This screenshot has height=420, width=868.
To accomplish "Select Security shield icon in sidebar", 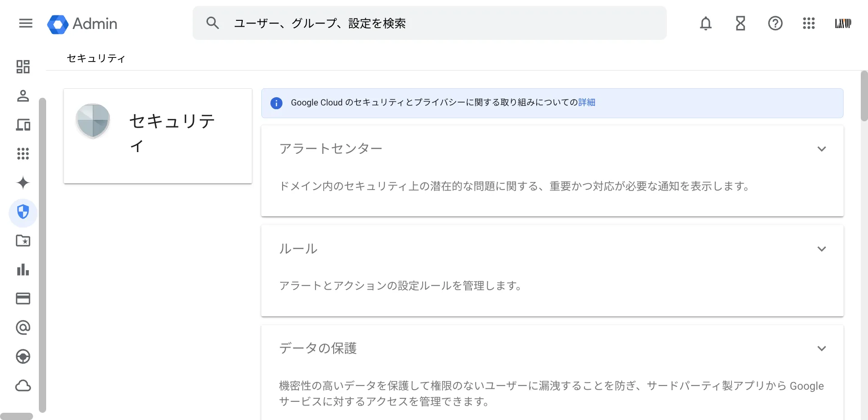I will [x=23, y=212].
